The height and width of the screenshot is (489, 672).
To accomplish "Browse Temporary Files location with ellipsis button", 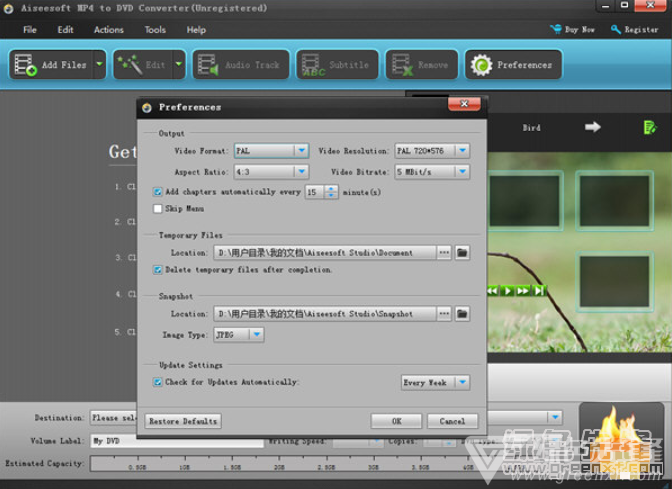I will click(x=444, y=253).
